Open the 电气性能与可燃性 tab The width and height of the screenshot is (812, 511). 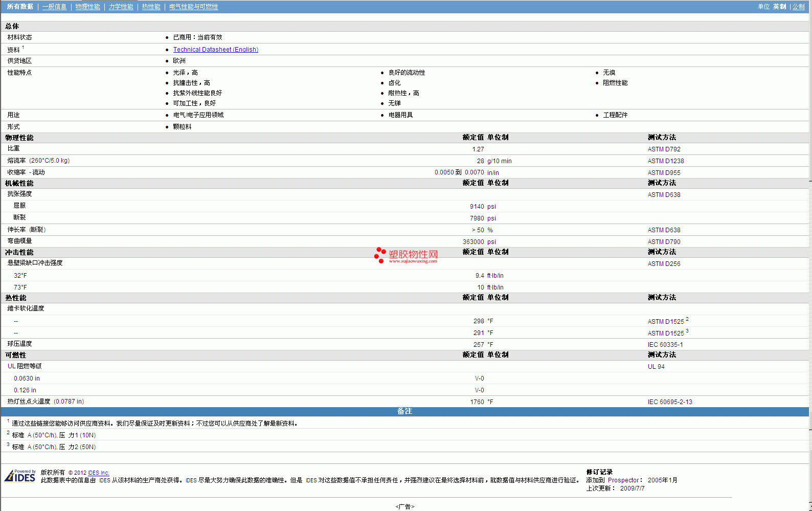click(193, 7)
